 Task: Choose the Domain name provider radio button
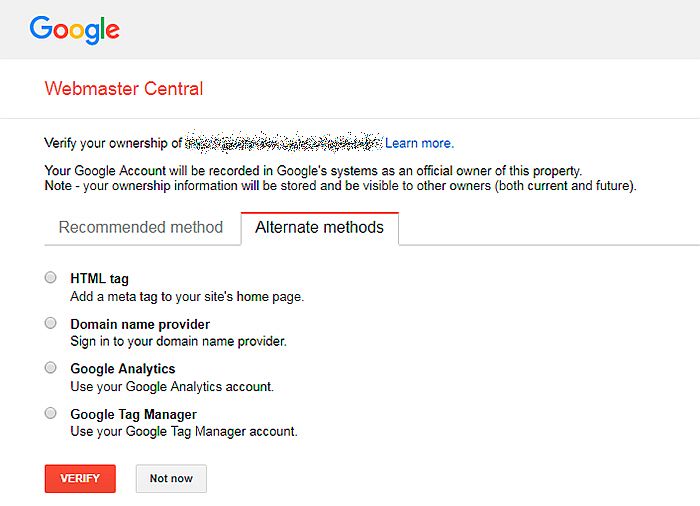[x=51, y=323]
